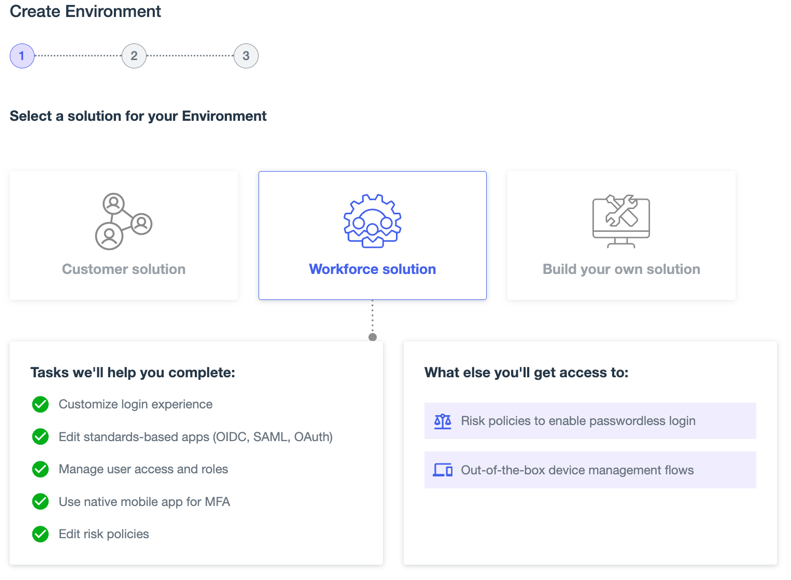Click the Customize login experience task text
Viewport: 791px width, 580px height.
tap(135, 404)
